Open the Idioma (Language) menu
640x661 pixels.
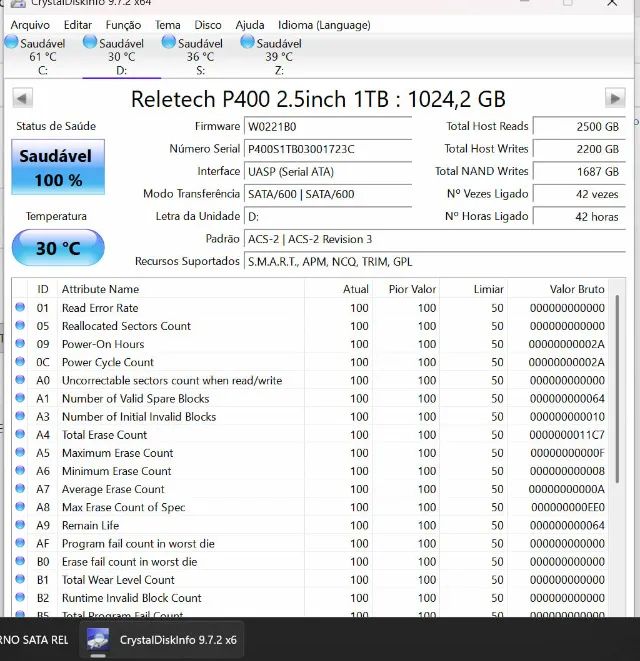point(324,25)
